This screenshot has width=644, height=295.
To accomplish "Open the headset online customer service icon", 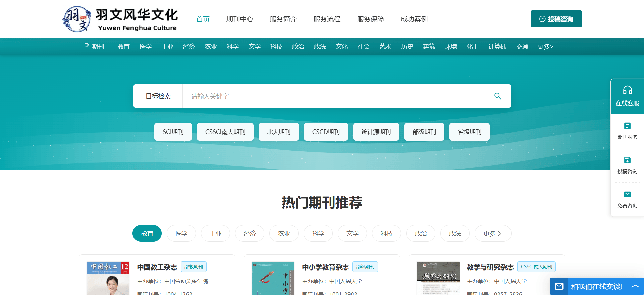I will [627, 90].
